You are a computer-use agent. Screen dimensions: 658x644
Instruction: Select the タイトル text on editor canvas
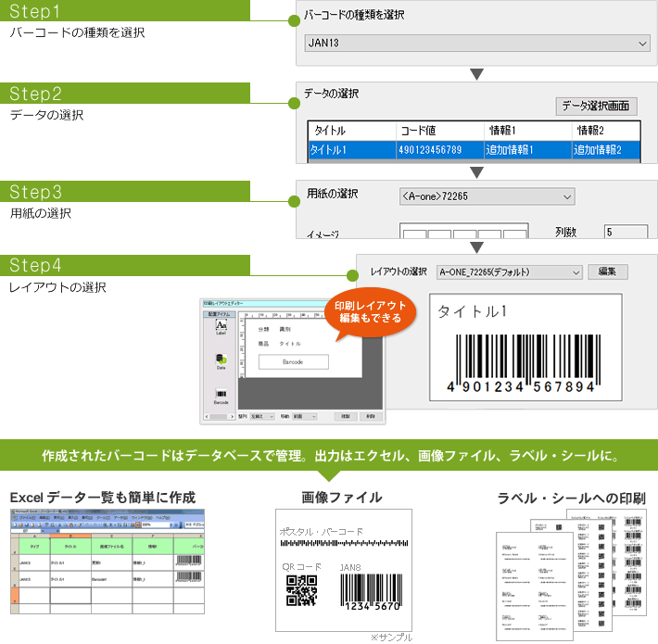coord(290,344)
